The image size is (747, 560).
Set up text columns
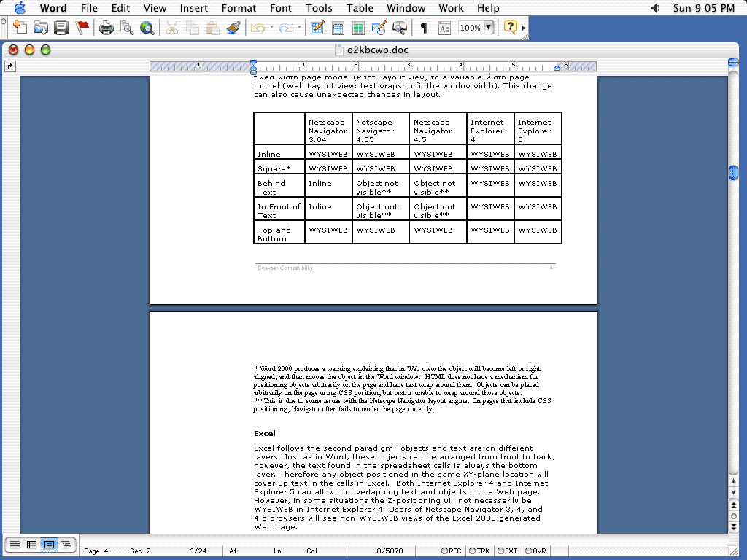point(358,28)
